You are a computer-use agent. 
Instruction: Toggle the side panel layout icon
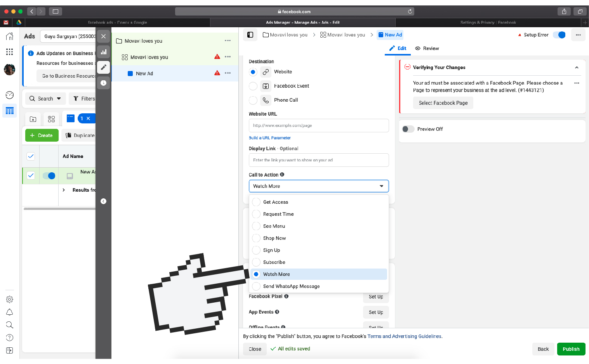coord(250,35)
